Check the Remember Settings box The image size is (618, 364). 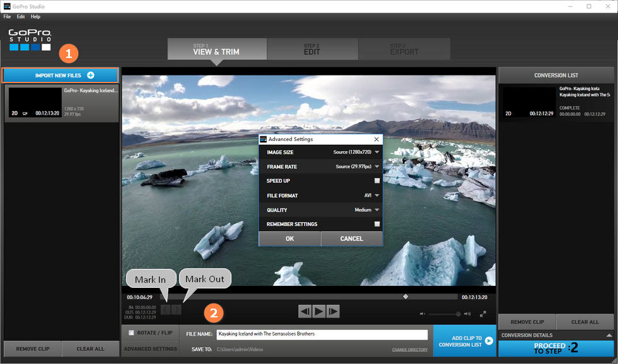[377, 224]
